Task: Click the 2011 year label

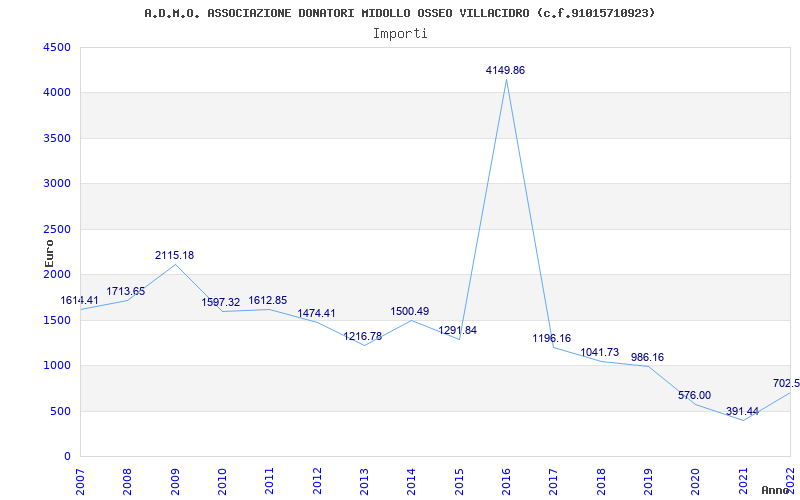Action: click(269, 481)
